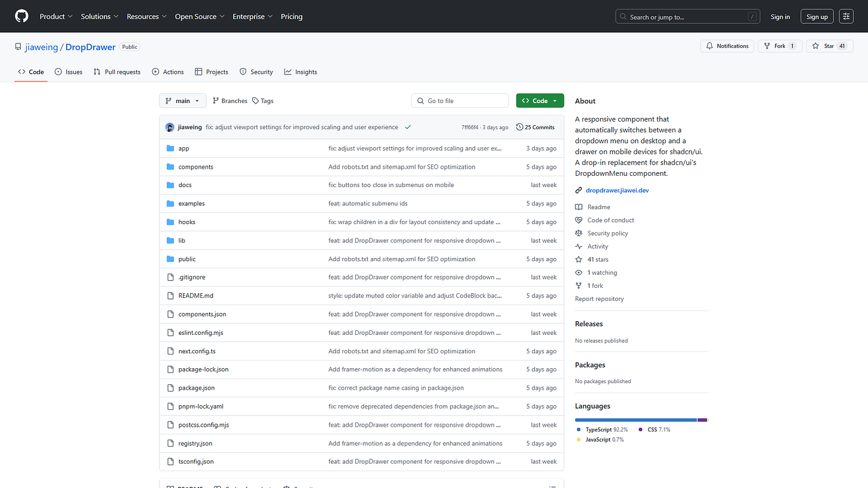Click the fork icon beside 1 fork
This screenshot has width=868, height=488.
click(578, 285)
